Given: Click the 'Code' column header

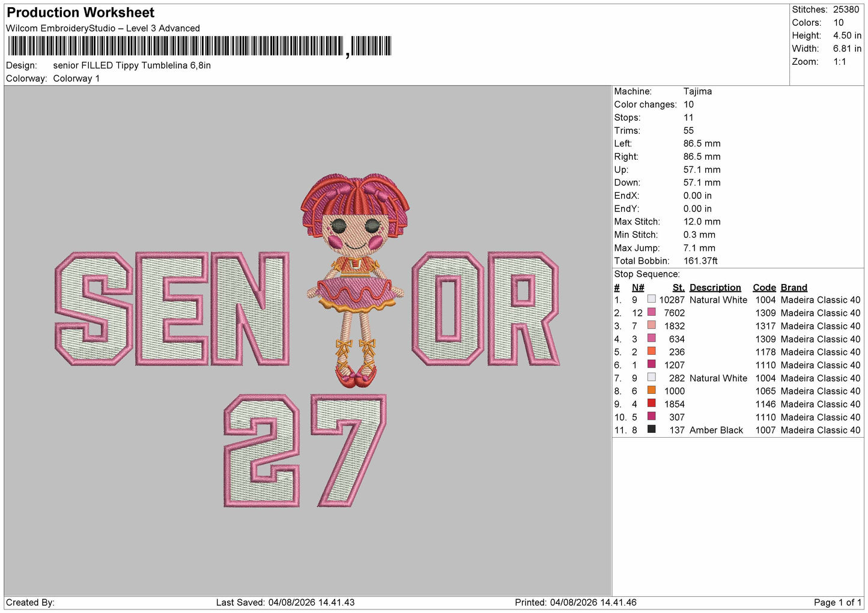Looking at the screenshot, I should coord(764,288).
